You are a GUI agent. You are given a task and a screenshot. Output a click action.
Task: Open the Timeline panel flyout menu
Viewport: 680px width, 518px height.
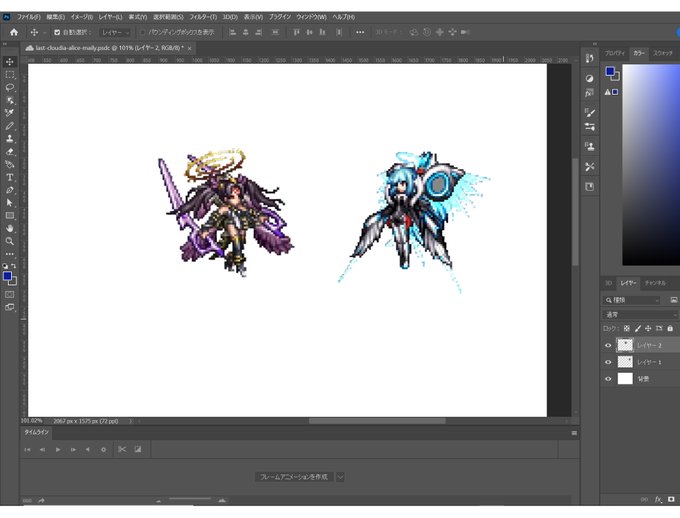(x=574, y=433)
